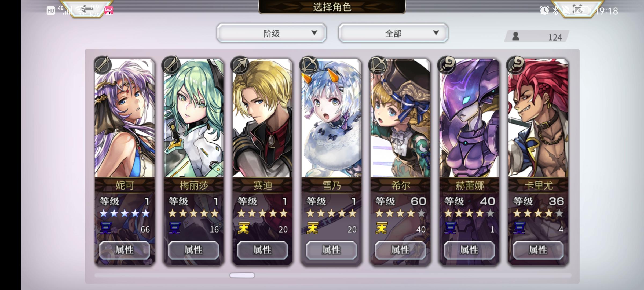Screen dimensions: 644x290
Task: Click the staff class icon on 卡里尤's card
Action: pyautogui.click(x=516, y=65)
